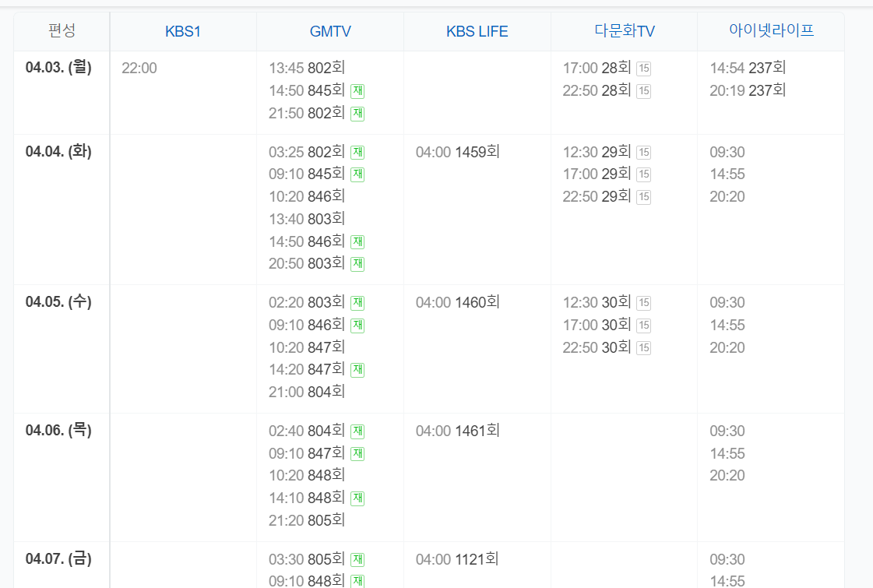Click the 13:40 803회 GMTV entry
The image size is (873, 588).
coord(307,219)
